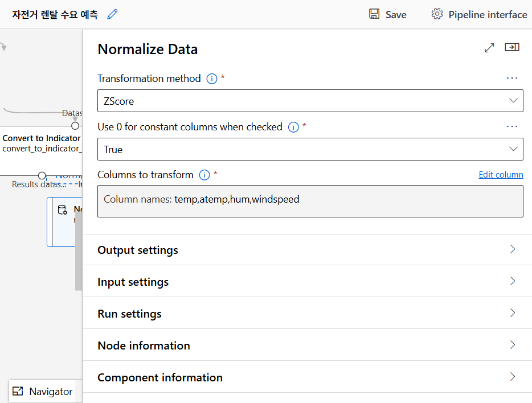This screenshot has height=403, width=532.
Task: Open Pipeline interface via gear icon
Action: coord(437,14)
